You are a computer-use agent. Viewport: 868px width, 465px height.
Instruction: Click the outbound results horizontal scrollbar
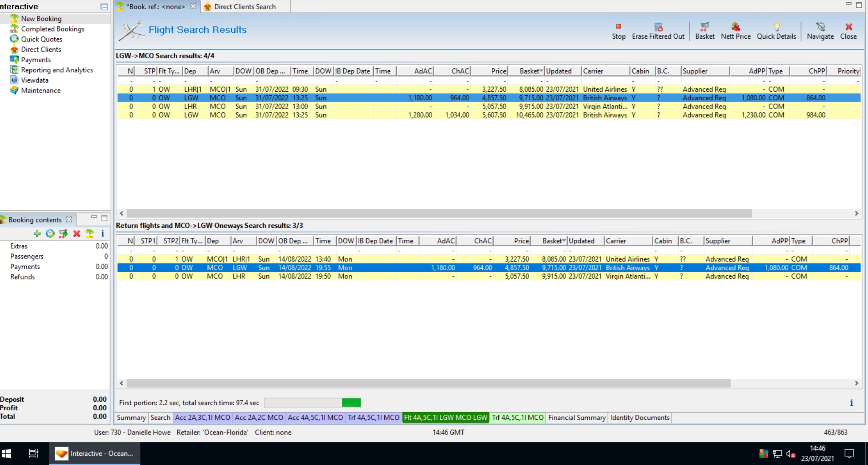click(439, 213)
